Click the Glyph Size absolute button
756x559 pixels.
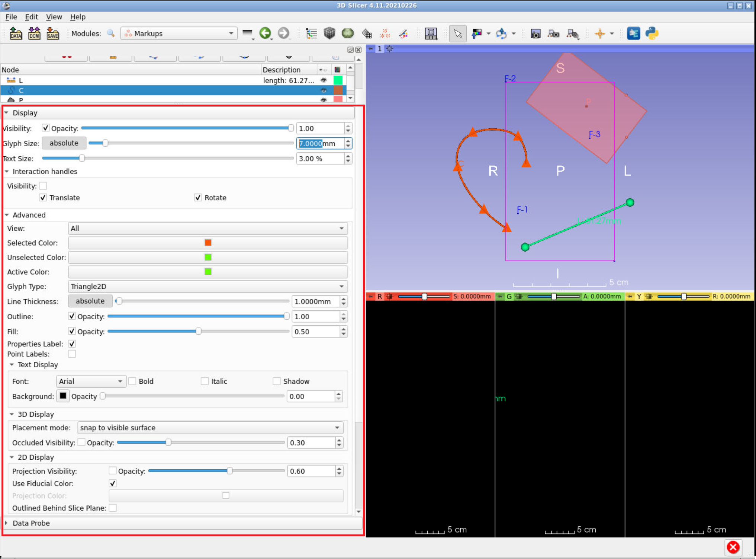coord(64,143)
